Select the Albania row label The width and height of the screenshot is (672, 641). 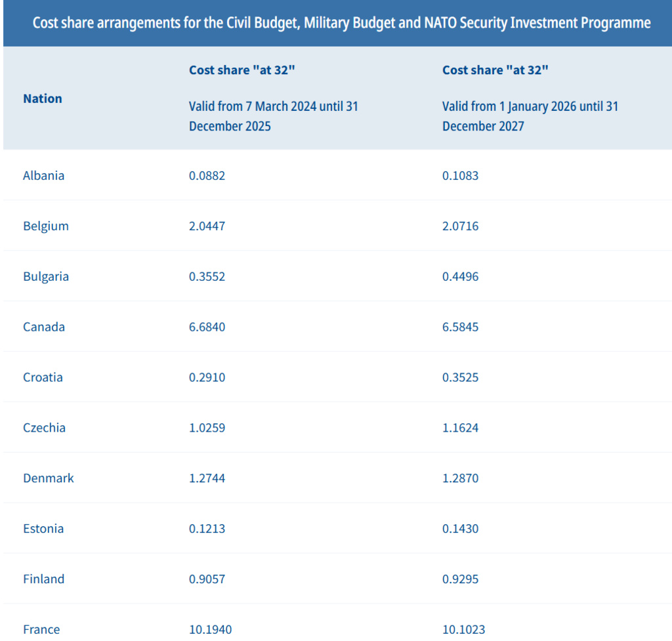point(44,176)
